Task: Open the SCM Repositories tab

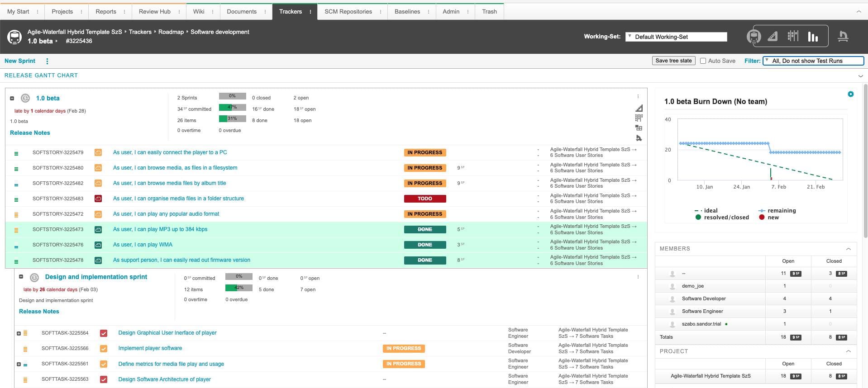Action: click(x=348, y=12)
